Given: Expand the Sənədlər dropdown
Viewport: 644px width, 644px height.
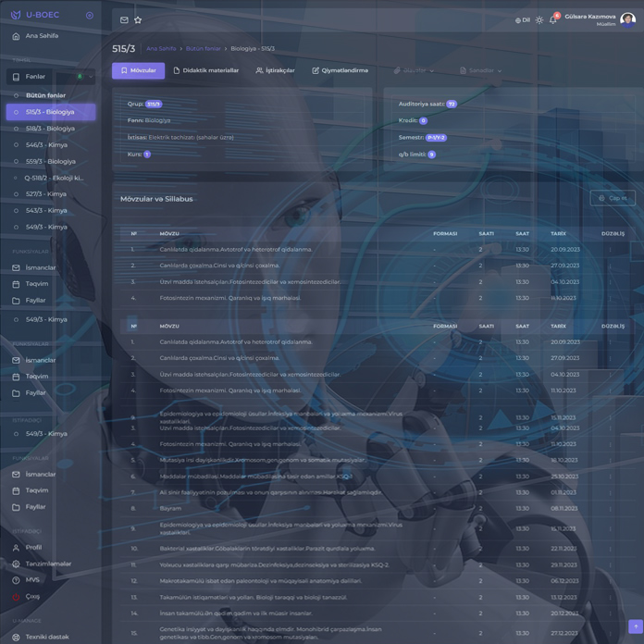Looking at the screenshot, I should [x=480, y=70].
